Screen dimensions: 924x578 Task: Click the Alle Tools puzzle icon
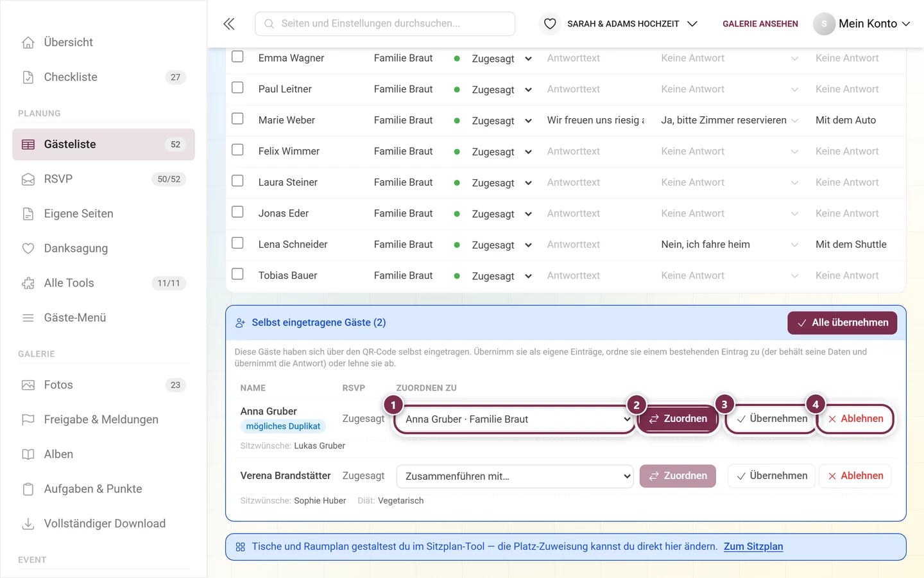(28, 283)
